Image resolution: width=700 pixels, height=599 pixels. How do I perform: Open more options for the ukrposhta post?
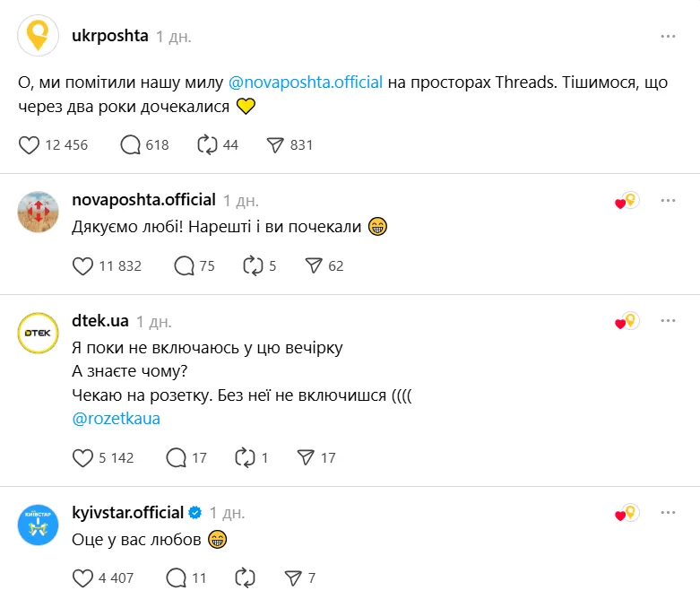[668, 37]
